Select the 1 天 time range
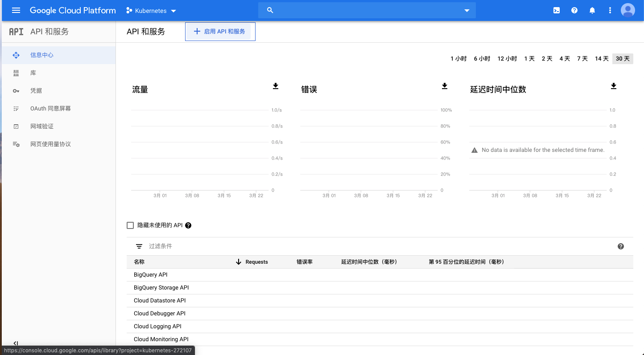The height and width of the screenshot is (355, 644). click(529, 59)
